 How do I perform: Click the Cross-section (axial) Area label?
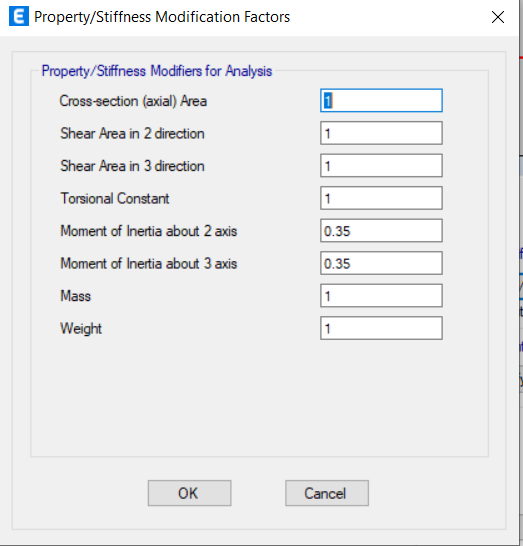coord(133,101)
